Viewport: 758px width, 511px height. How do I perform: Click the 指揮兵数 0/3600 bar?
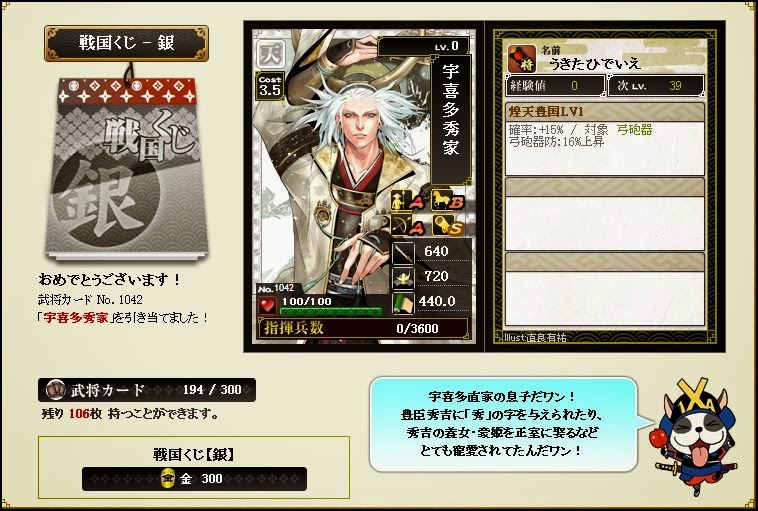click(x=363, y=328)
